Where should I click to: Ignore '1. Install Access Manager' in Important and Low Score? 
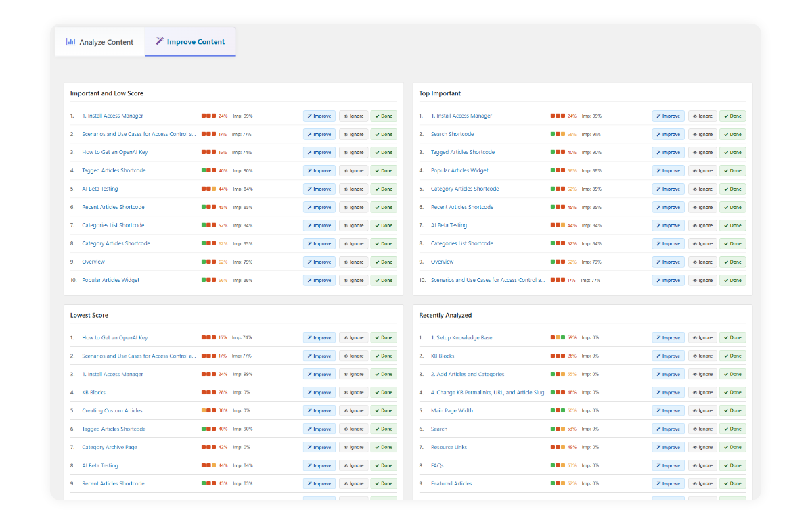coord(353,116)
